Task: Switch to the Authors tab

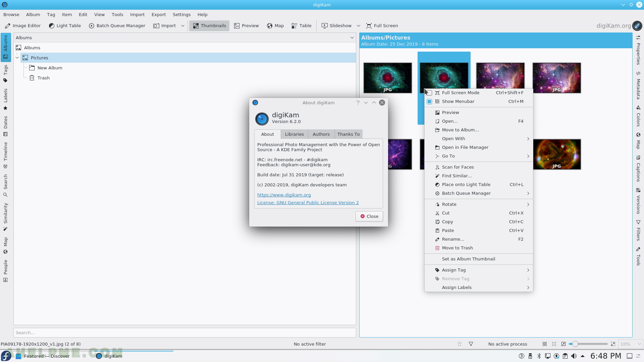Action: [321, 134]
